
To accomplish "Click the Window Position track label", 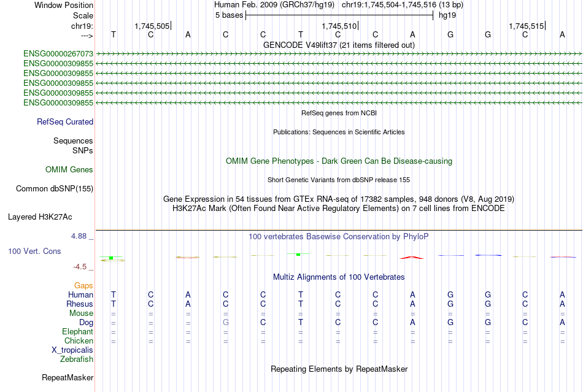I will tap(64, 5).
